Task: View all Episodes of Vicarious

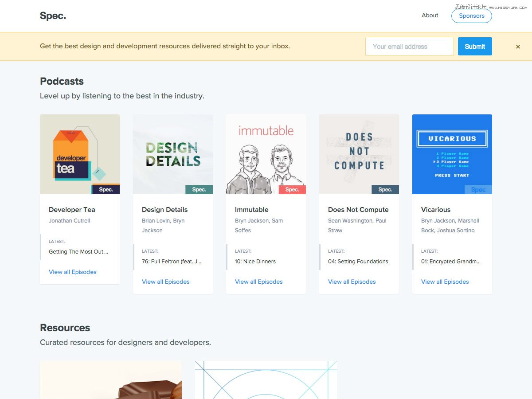Action: click(x=445, y=282)
